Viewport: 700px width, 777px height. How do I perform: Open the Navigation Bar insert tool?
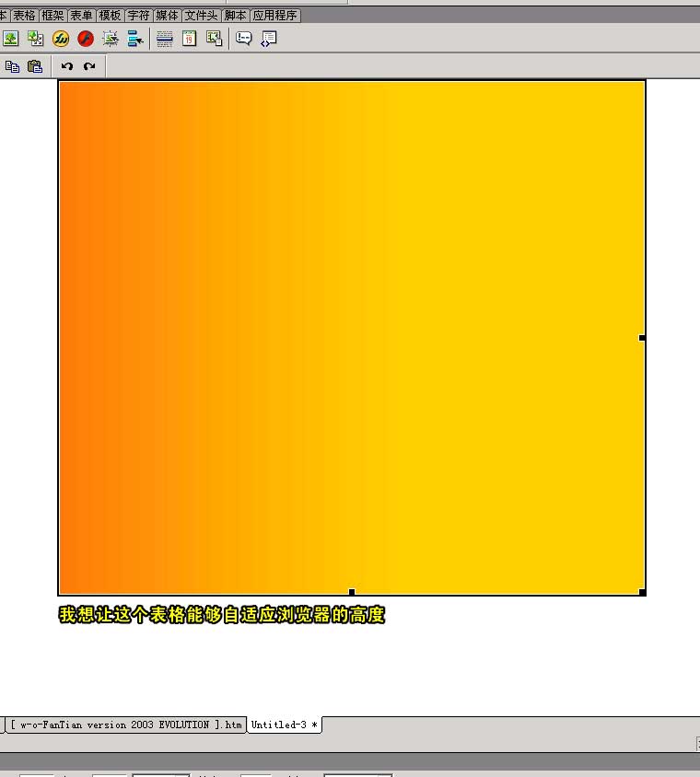[135, 38]
